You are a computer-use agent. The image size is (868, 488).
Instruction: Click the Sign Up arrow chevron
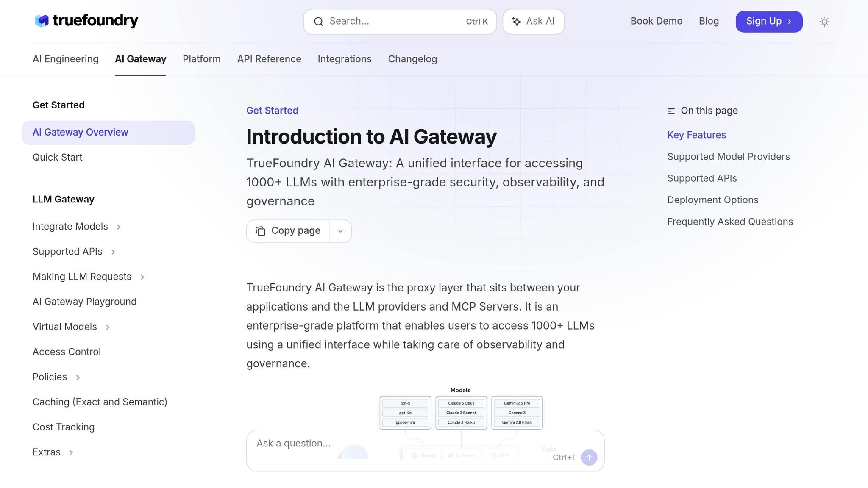point(790,22)
